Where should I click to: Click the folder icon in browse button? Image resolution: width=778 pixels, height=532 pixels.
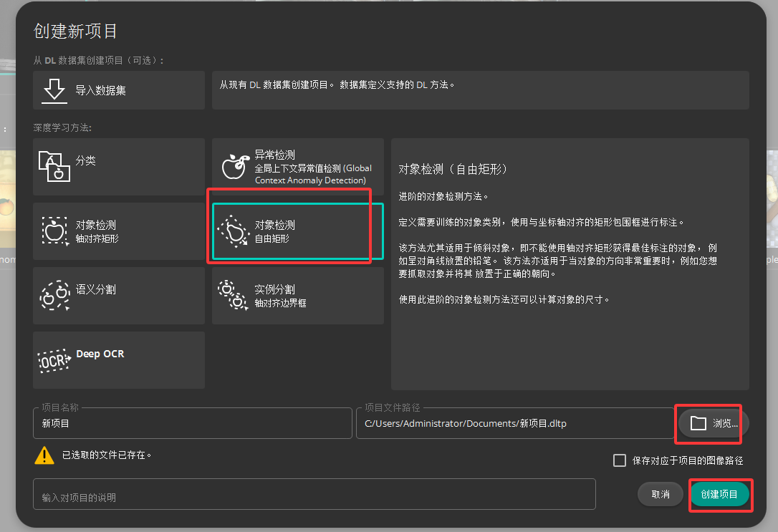click(698, 423)
